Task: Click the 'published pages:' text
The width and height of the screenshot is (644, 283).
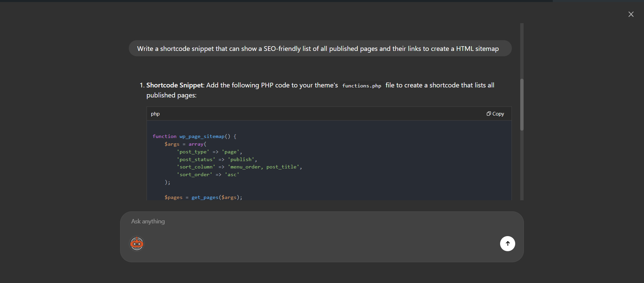Action: click(x=171, y=95)
